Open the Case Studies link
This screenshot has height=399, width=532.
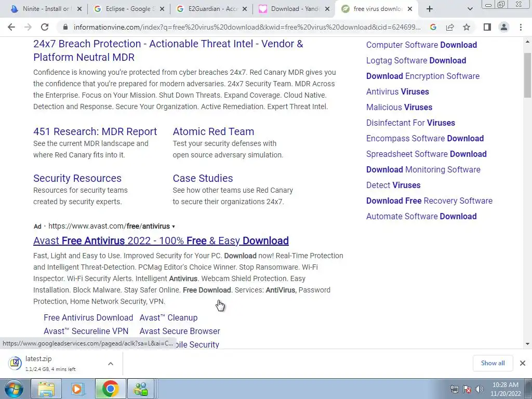point(203,178)
